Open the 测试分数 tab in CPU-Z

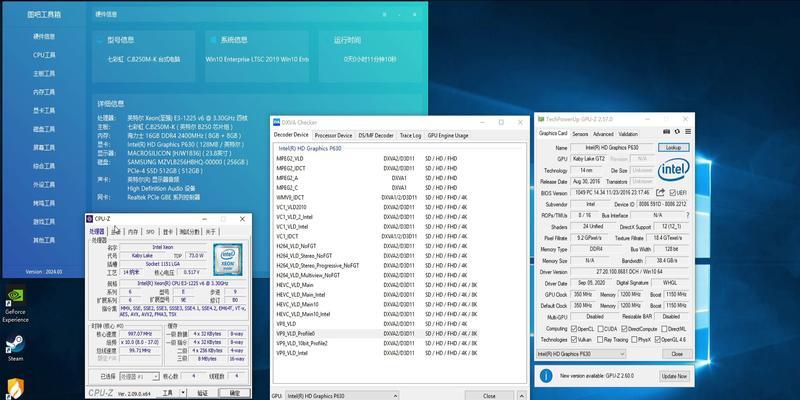189,232
